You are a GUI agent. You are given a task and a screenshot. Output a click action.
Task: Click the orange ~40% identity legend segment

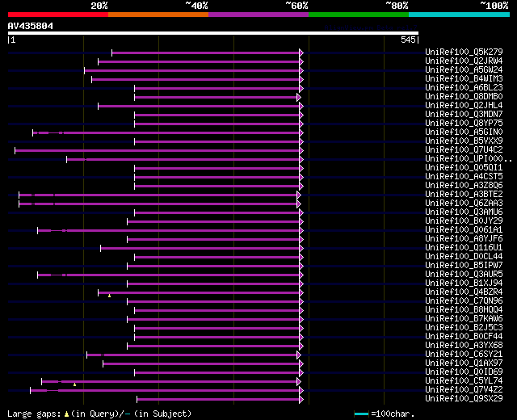158,15
